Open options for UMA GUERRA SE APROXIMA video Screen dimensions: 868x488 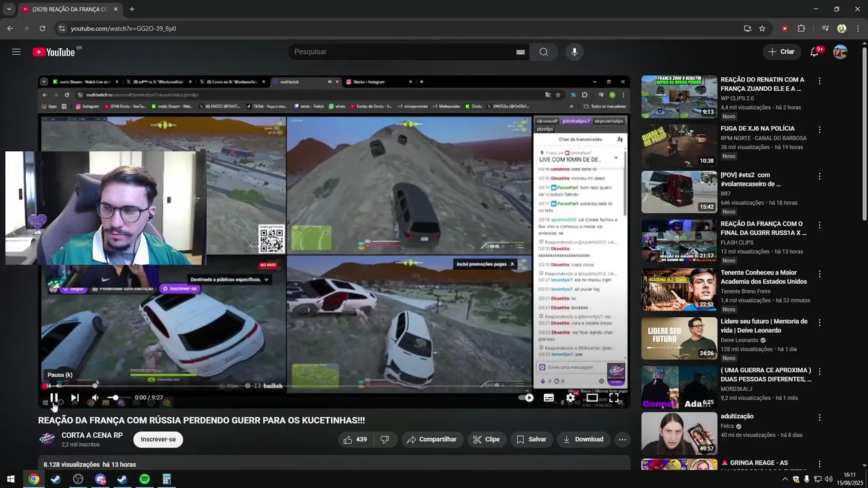click(x=819, y=371)
